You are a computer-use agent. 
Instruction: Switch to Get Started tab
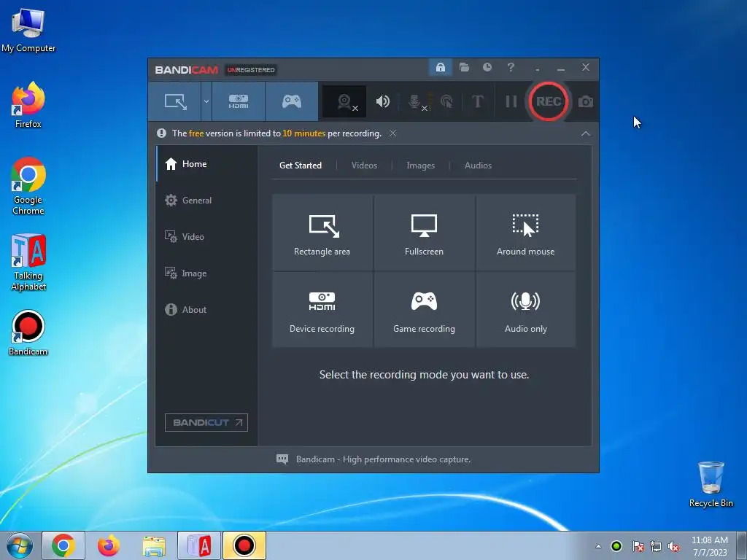point(300,166)
